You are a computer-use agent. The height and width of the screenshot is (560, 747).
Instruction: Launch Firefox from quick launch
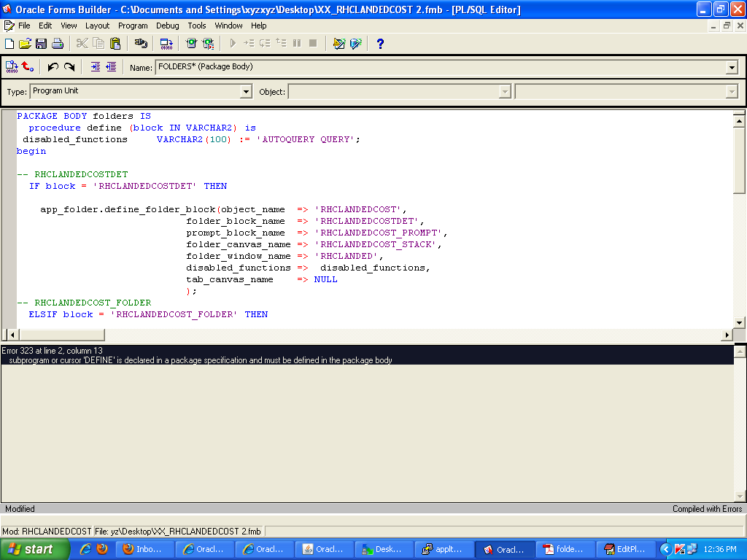tap(102, 550)
